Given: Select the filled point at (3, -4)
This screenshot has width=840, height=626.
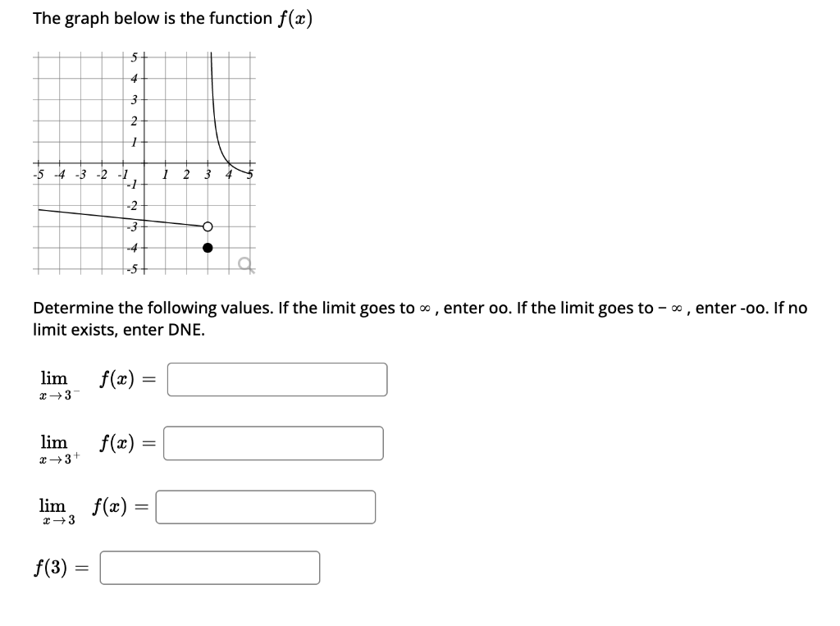Looking at the screenshot, I should 208,245.
